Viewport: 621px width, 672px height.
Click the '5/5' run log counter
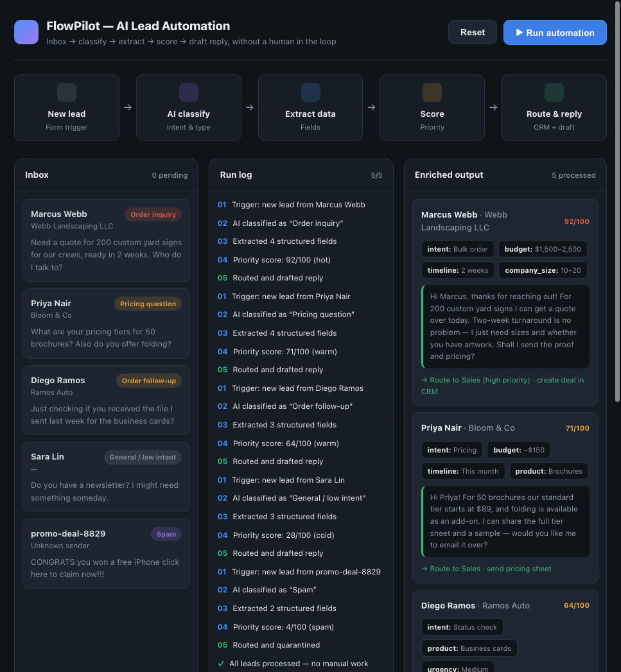pos(376,175)
